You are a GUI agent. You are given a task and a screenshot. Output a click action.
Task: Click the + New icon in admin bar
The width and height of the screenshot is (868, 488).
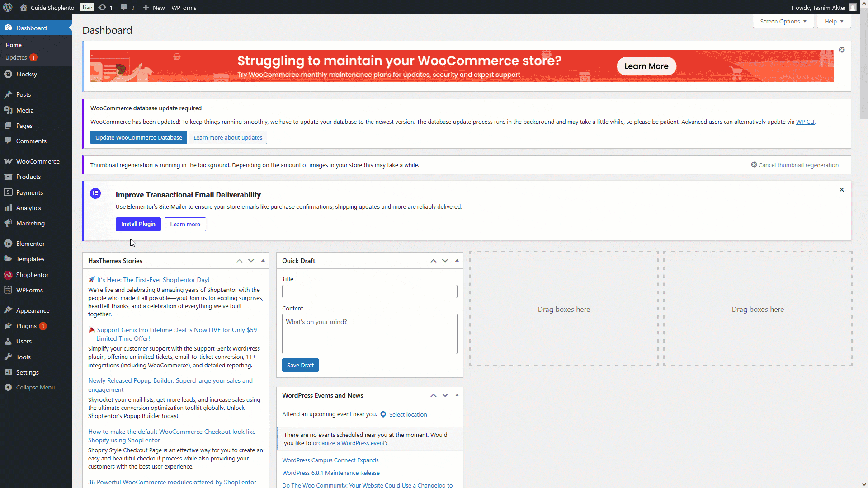[x=145, y=7]
